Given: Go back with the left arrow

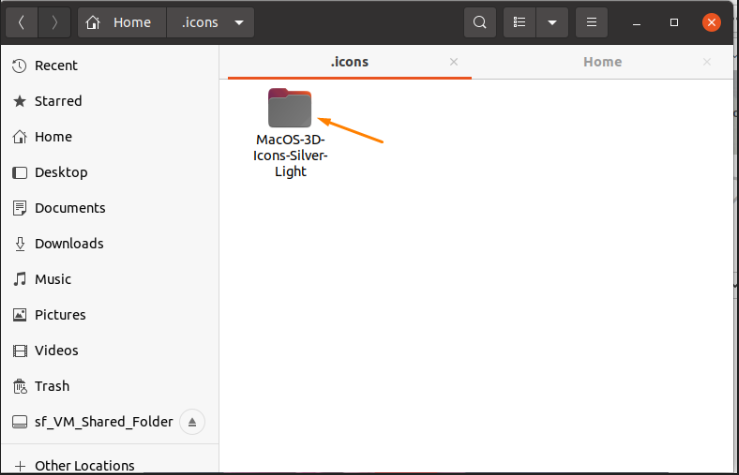Looking at the screenshot, I should click(x=22, y=22).
